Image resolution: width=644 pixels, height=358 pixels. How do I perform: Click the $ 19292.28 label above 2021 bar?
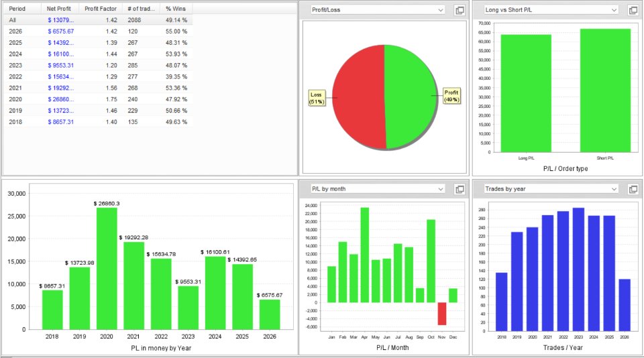(x=133, y=238)
